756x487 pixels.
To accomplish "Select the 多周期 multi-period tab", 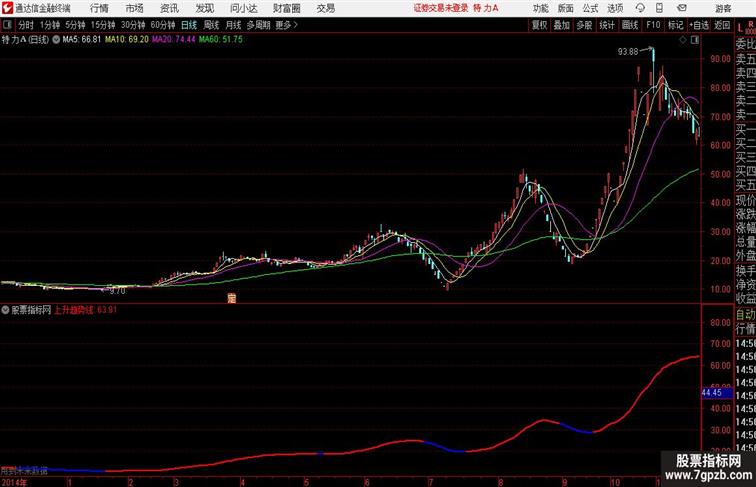I will point(258,25).
